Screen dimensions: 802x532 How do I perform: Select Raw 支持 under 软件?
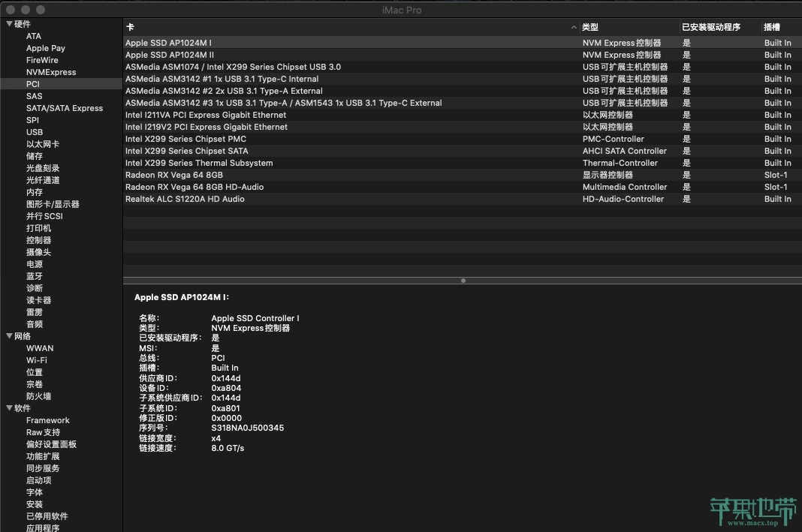[43, 432]
